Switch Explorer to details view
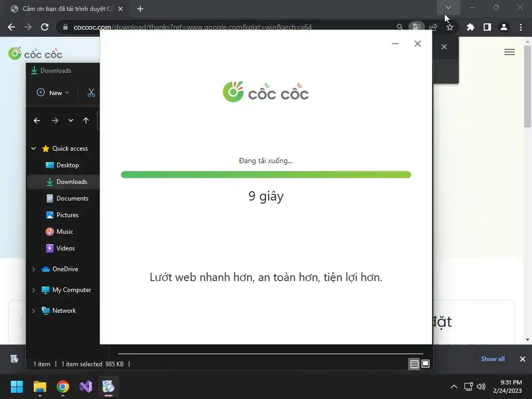This screenshot has width=532, height=399. point(414,364)
